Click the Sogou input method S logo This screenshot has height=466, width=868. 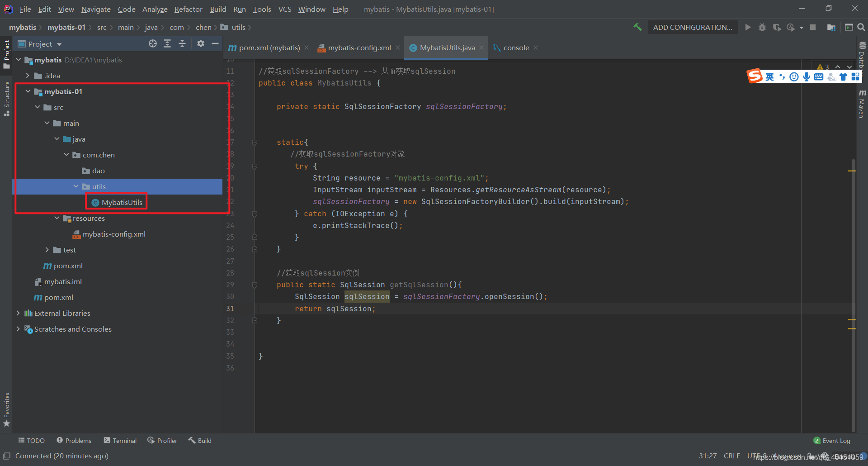pos(755,76)
